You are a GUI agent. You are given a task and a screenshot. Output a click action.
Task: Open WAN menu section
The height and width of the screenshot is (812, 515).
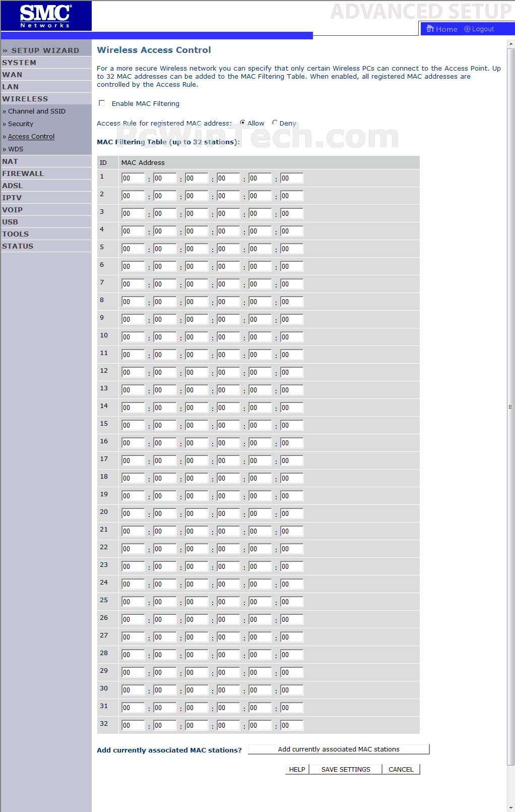pos(12,75)
